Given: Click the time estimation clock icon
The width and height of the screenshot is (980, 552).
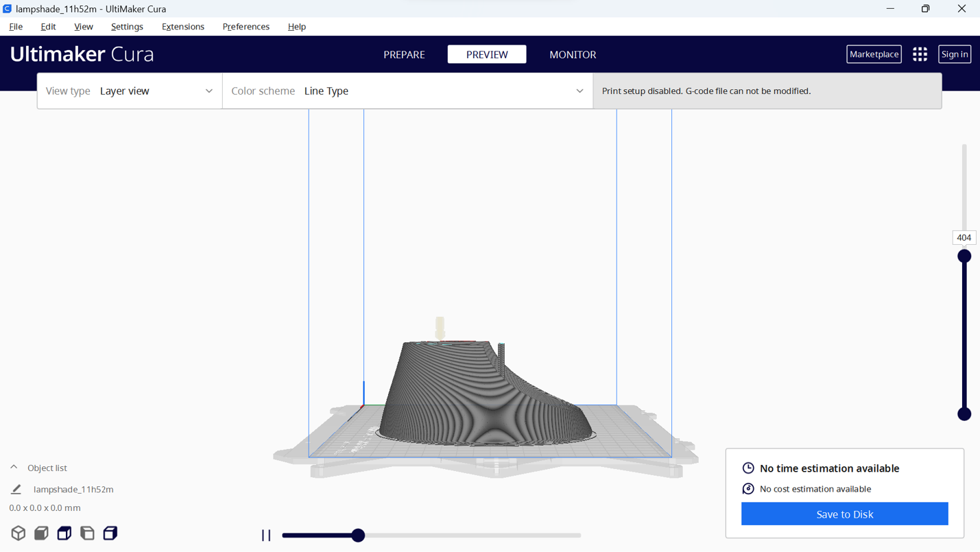Looking at the screenshot, I should (x=748, y=468).
